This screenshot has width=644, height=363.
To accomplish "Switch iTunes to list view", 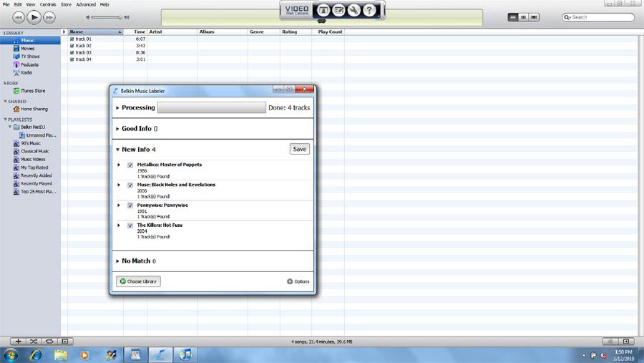I will (x=512, y=17).
